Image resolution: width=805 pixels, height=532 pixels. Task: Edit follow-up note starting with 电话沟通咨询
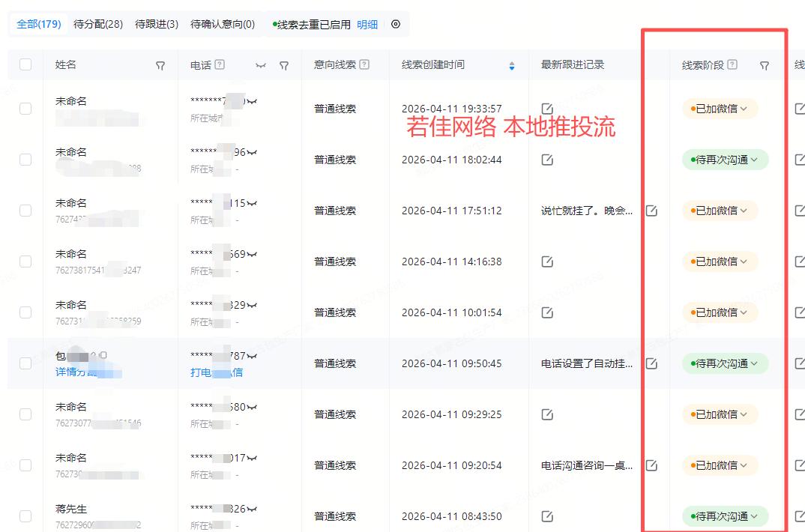[651, 465]
